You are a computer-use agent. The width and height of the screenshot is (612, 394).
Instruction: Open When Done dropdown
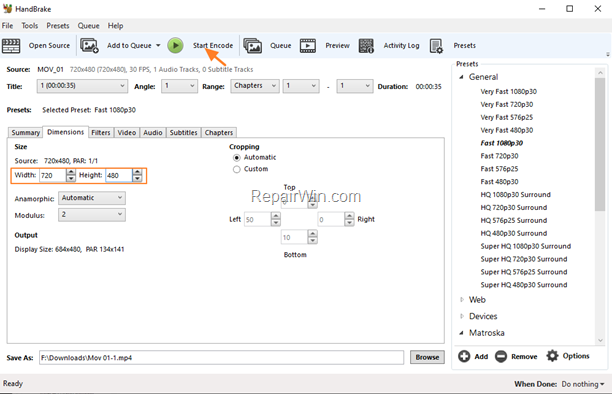coord(583,384)
